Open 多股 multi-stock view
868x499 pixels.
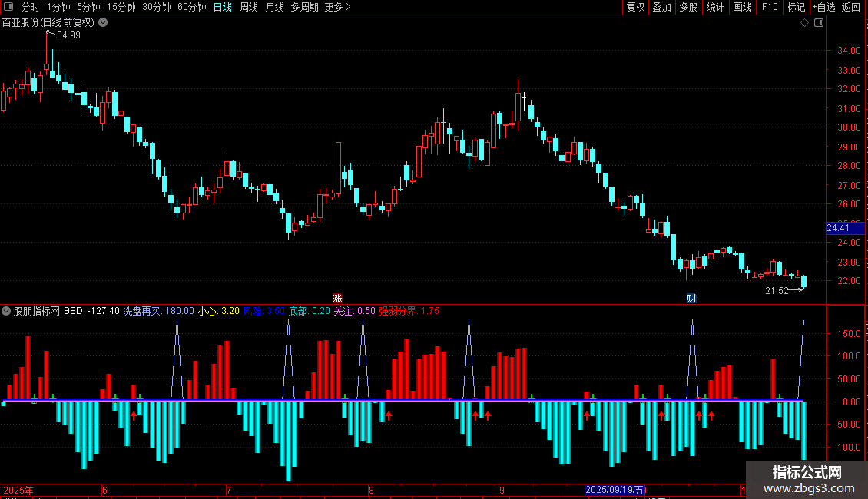click(x=689, y=7)
